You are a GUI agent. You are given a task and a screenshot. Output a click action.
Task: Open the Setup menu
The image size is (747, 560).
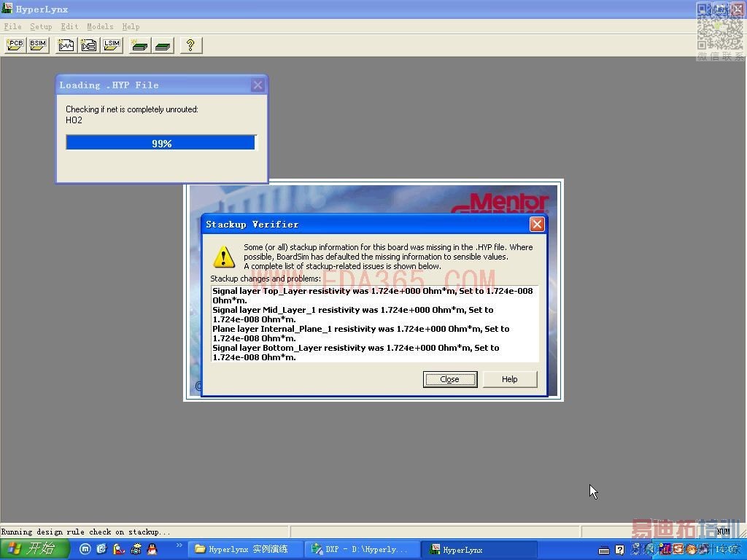coord(41,27)
